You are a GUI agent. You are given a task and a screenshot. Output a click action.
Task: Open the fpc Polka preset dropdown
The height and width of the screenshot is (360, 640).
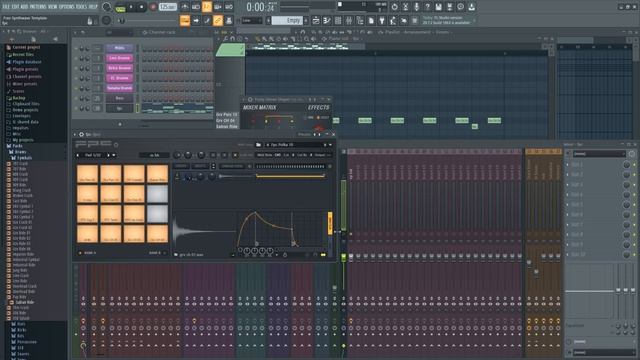click(298, 144)
